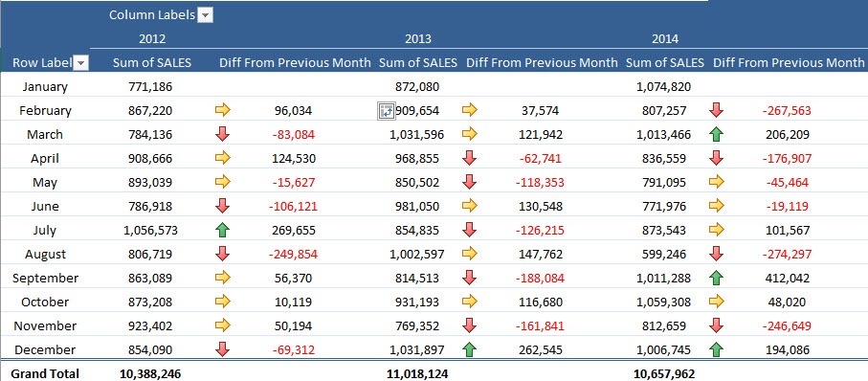Select the 2012 column header cell
Viewport: 868px width, 381px height.
pyautogui.click(x=152, y=39)
